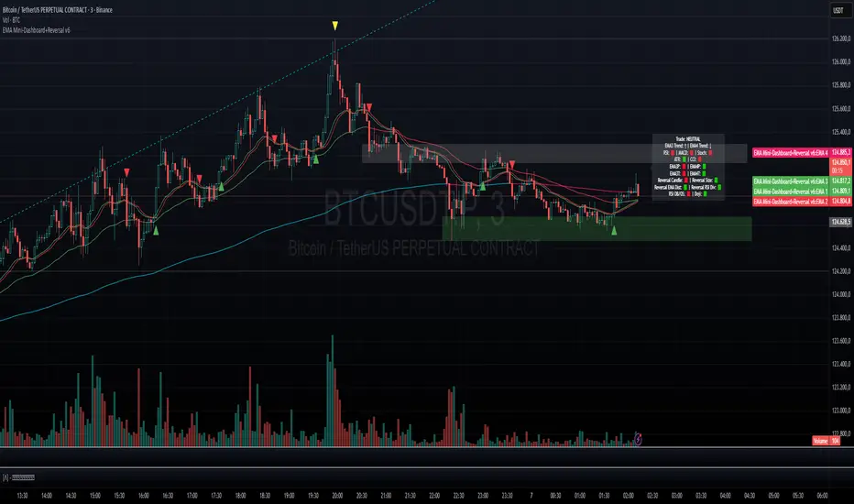The image size is (854, 504).
Task: Expand the EMA Mini-Dashboard+Reversal v6 legend
Action: coord(36,30)
